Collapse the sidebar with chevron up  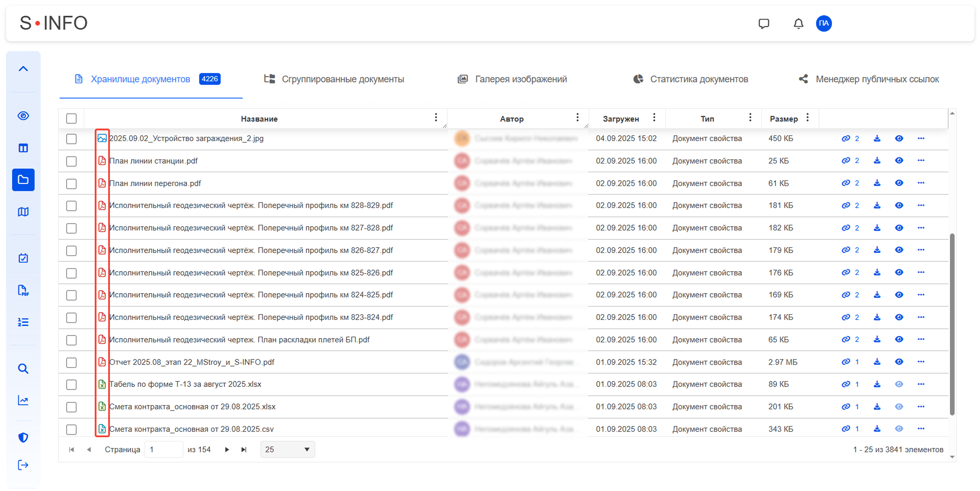click(x=23, y=69)
